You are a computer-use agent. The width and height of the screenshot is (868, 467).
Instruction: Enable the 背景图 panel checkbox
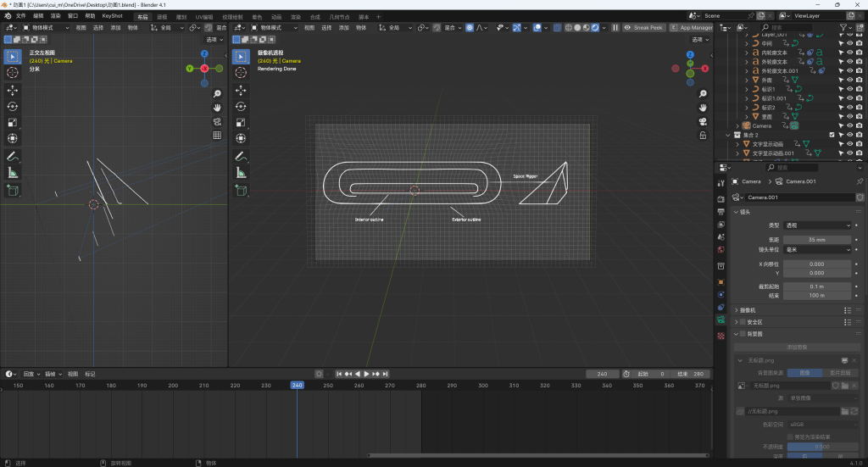tap(743, 334)
